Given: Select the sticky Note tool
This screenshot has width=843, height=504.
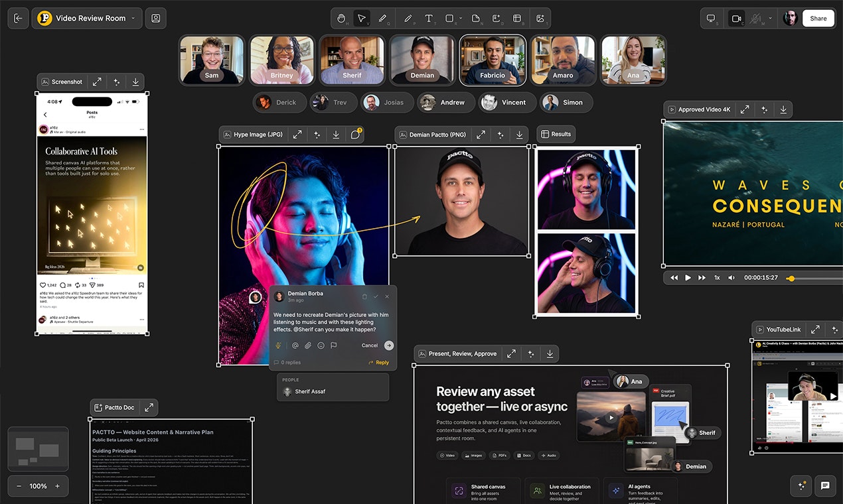Looking at the screenshot, I should [476, 18].
